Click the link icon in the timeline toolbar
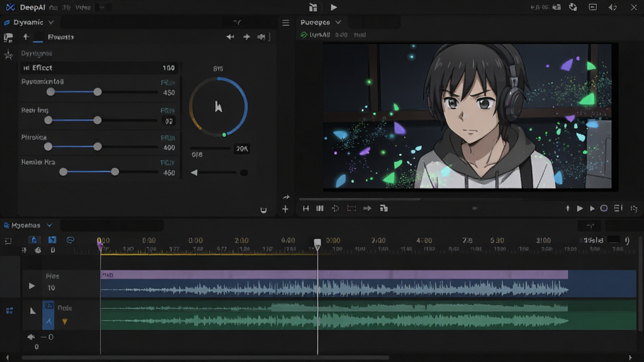 tap(70, 239)
